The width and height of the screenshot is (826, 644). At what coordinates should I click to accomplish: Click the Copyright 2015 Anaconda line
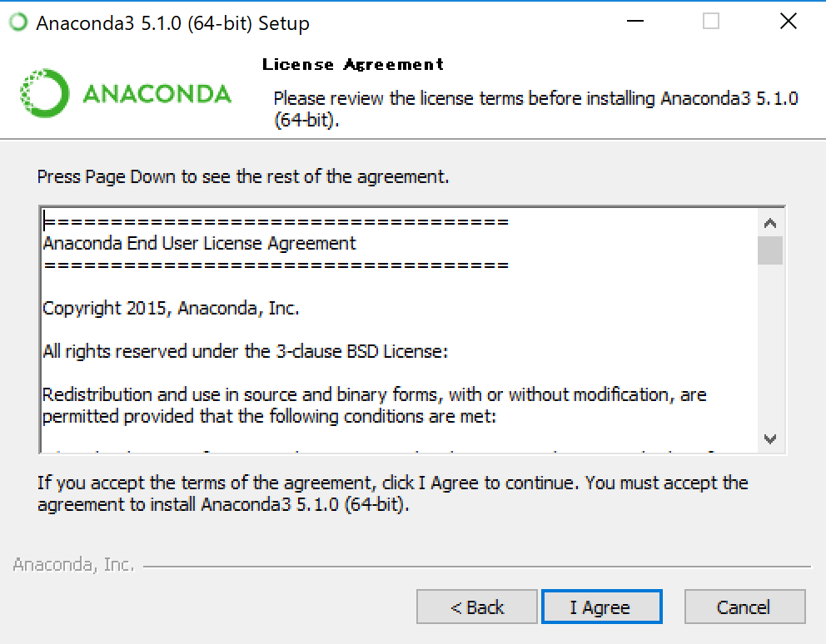pyautogui.click(x=171, y=308)
